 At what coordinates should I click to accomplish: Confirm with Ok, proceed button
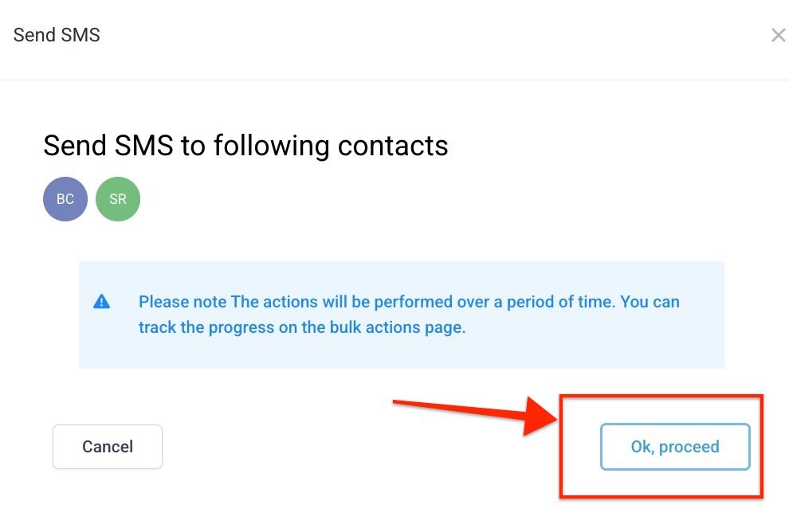(674, 447)
